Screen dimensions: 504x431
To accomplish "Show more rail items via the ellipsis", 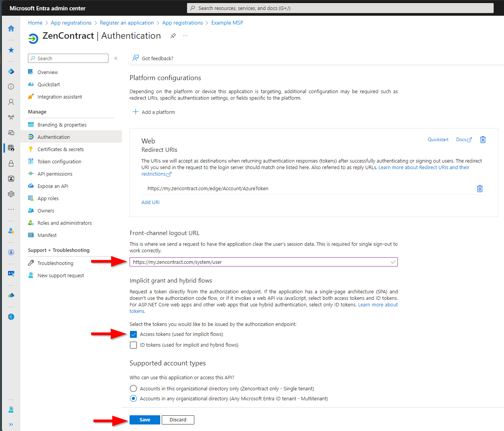I will [11, 209].
